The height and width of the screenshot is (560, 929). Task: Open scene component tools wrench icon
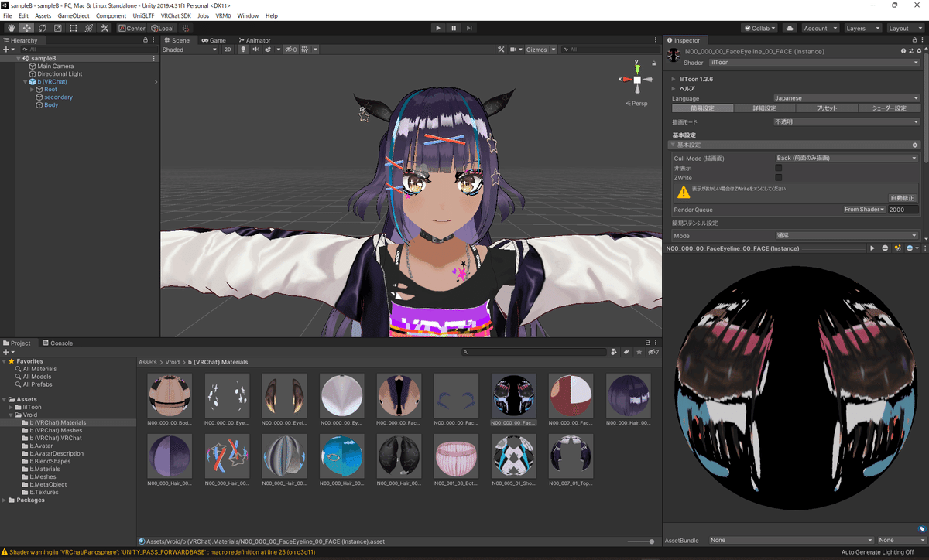coord(501,50)
